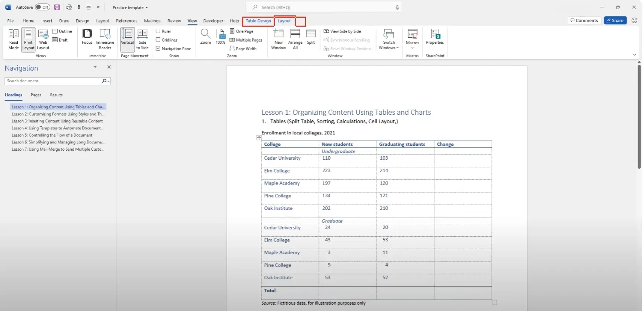Uncheck the Navigation Pane checkbox

tap(158, 49)
